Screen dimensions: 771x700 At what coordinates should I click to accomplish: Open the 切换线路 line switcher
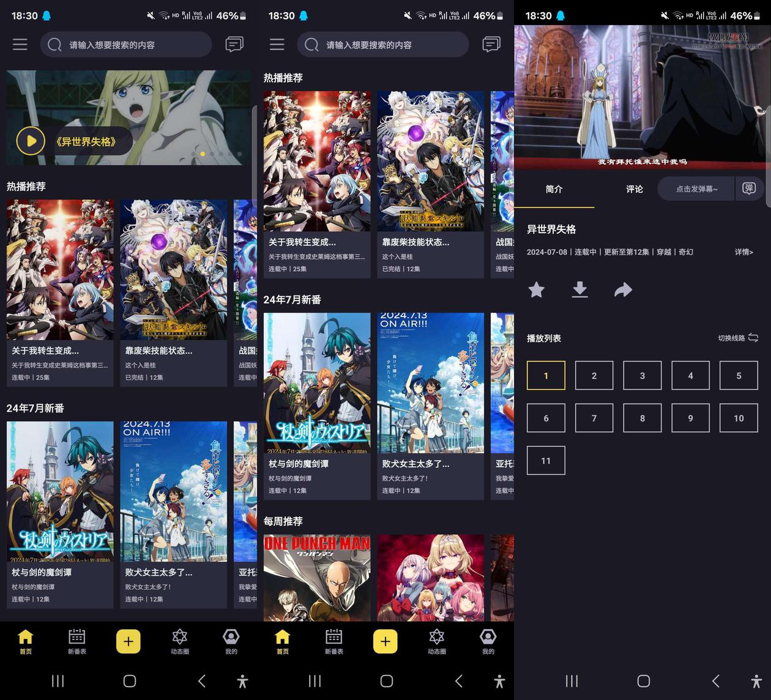click(738, 338)
